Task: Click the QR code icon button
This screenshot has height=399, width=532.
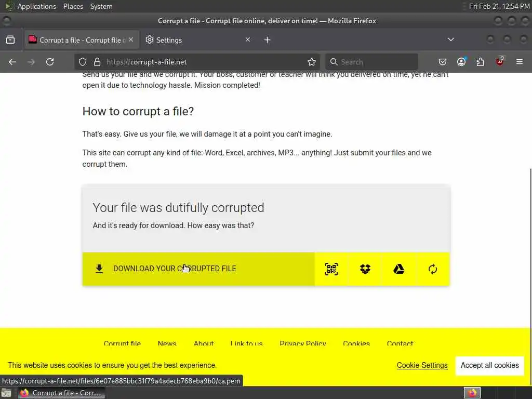Action: pyautogui.click(x=331, y=269)
